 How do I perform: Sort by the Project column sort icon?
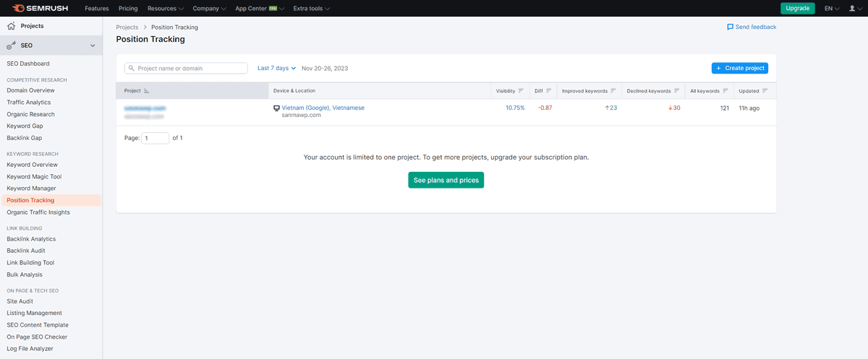click(x=146, y=91)
